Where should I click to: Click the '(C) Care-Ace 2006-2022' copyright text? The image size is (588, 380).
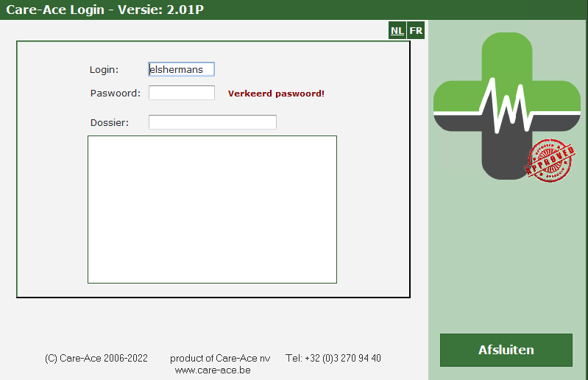96,358
